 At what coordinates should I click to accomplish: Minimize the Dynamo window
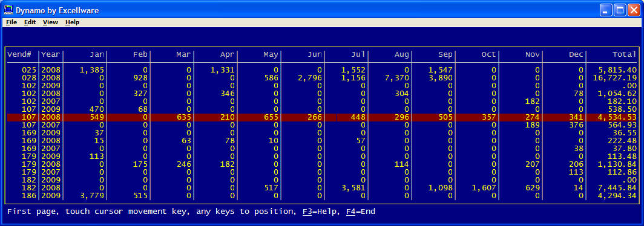coord(606,10)
